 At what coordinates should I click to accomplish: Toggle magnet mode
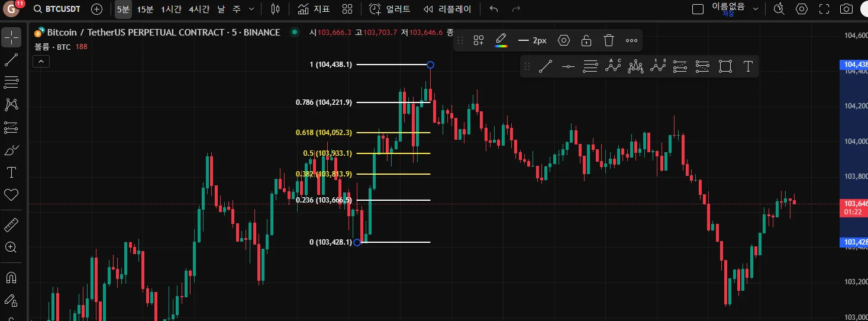click(11, 278)
